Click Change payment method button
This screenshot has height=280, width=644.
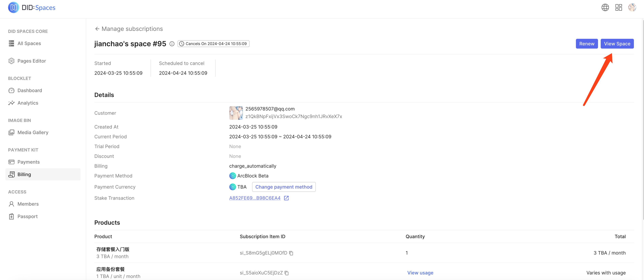pos(284,187)
